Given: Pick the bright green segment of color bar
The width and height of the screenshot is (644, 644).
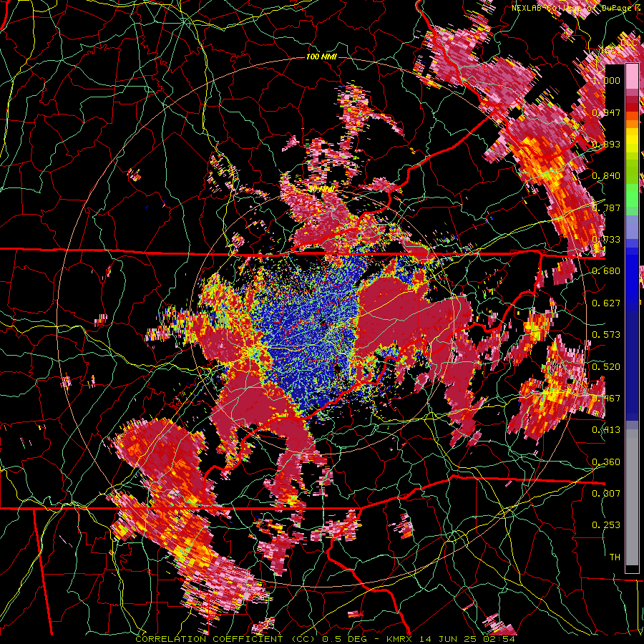Looking at the screenshot, I should pos(632,195).
